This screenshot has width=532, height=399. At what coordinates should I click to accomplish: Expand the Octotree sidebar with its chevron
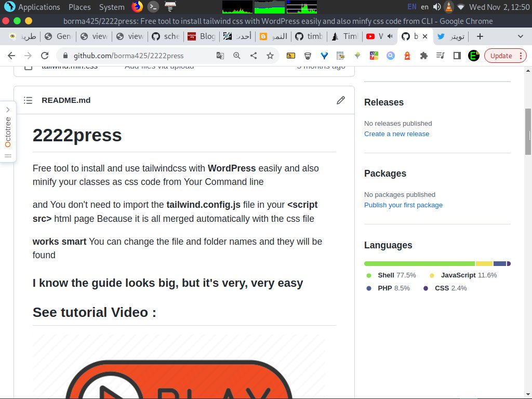click(x=7, y=110)
